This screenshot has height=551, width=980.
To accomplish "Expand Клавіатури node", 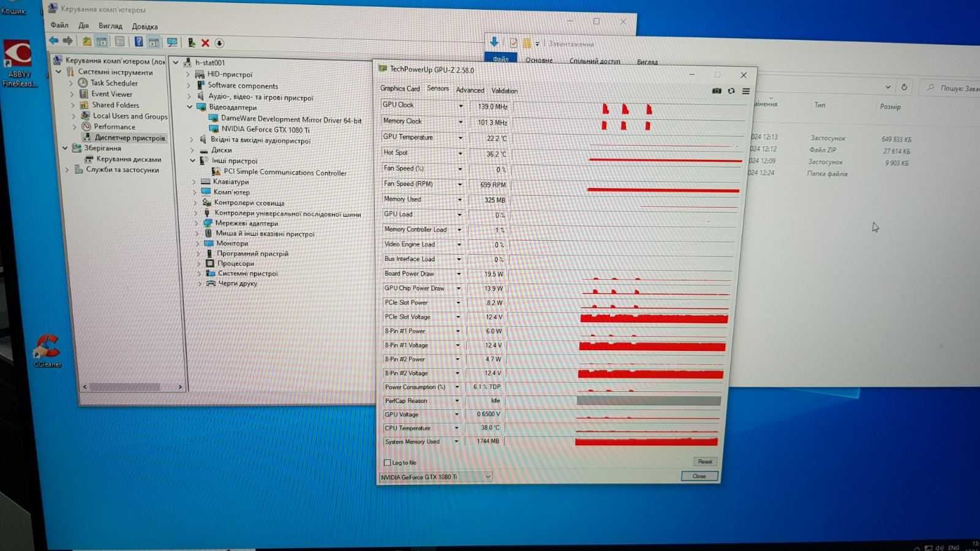I will (194, 182).
